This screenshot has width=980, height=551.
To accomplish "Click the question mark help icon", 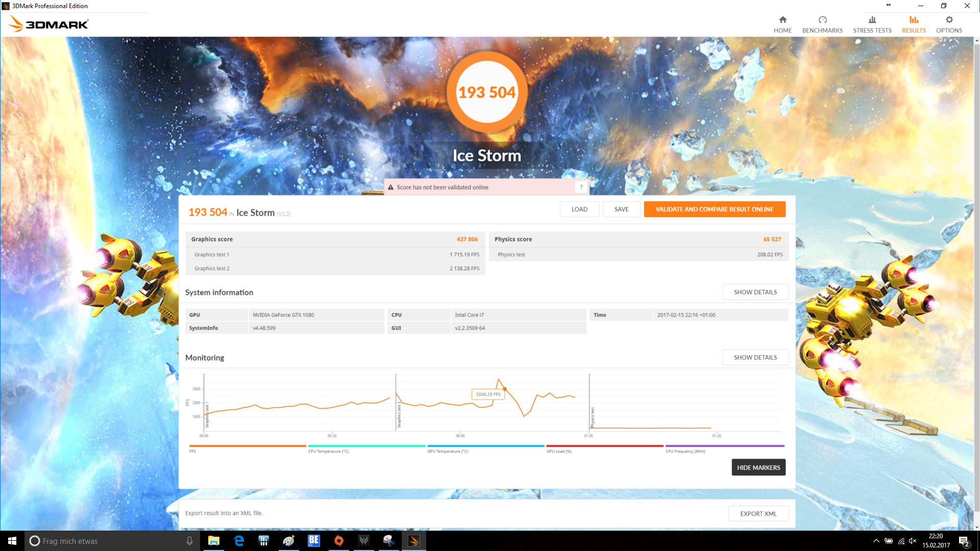I will coord(581,187).
